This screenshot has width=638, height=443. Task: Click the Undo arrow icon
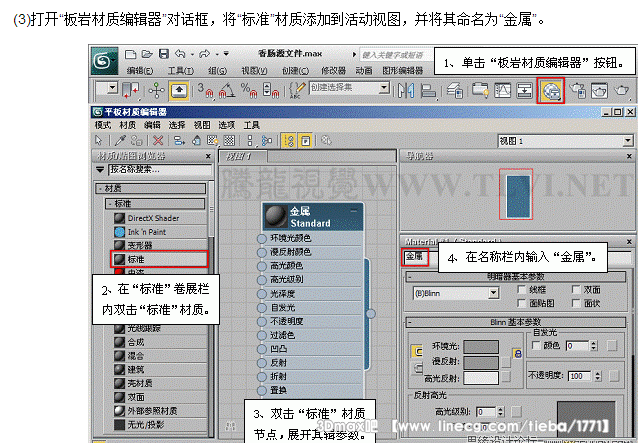click(x=180, y=54)
